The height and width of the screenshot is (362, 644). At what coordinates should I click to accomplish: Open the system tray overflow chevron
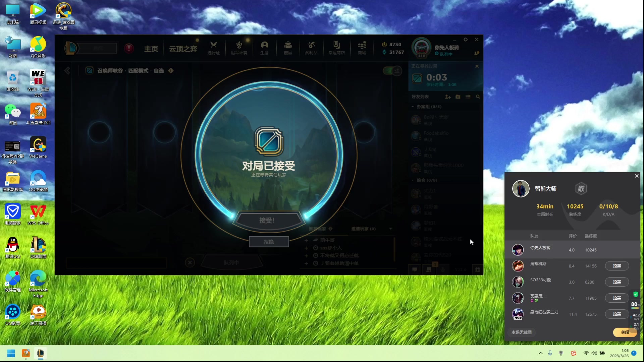click(x=540, y=353)
